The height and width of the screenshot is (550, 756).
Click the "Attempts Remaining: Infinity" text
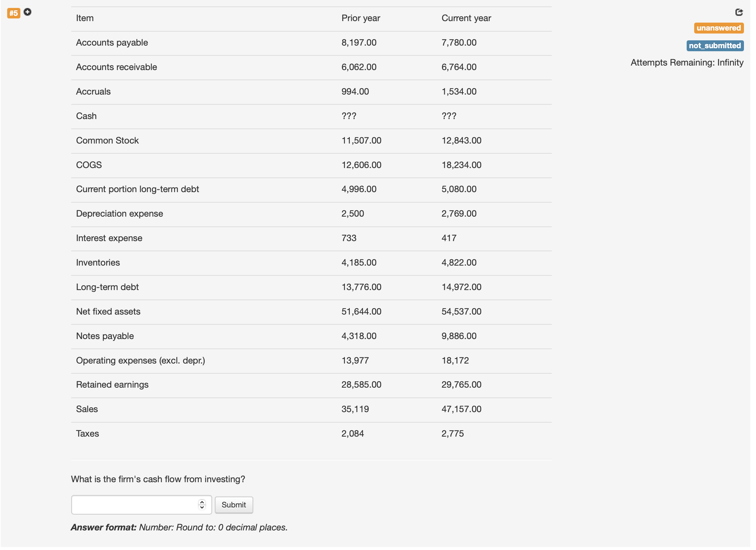tap(687, 63)
